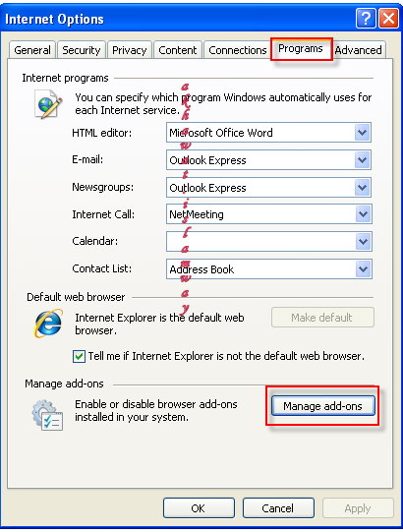Click the globe and pencil Internet programs icon
403x532 pixels.
48,104
